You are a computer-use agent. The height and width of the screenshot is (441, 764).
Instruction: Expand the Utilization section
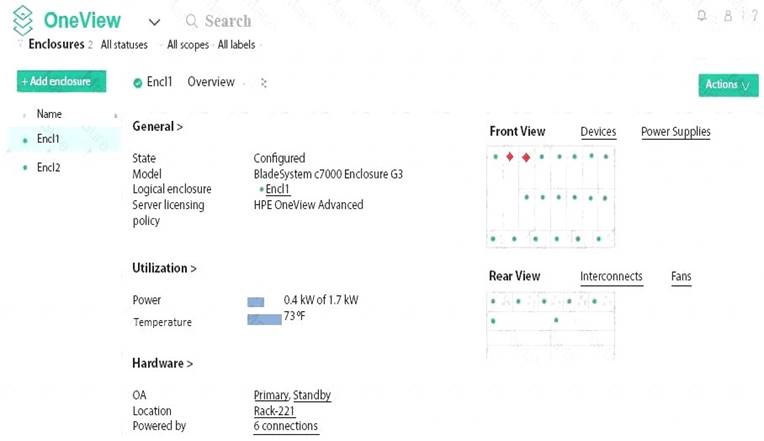[x=164, y=268]
